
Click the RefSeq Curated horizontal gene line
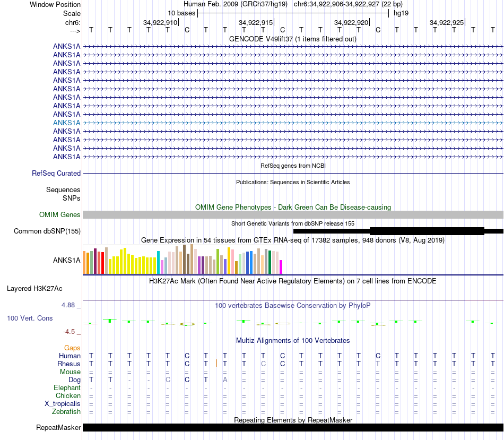click(293, 174)
